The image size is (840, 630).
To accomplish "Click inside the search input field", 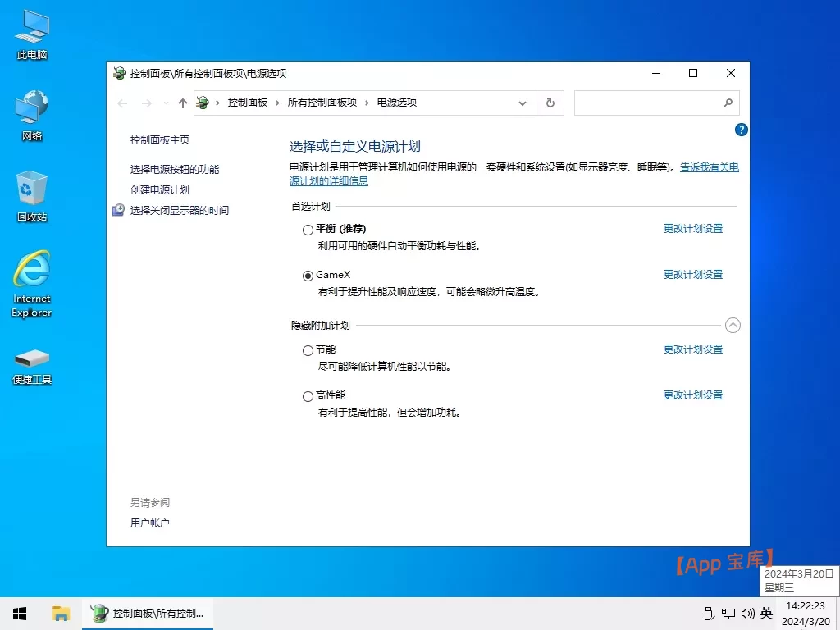I will point(648,103).
